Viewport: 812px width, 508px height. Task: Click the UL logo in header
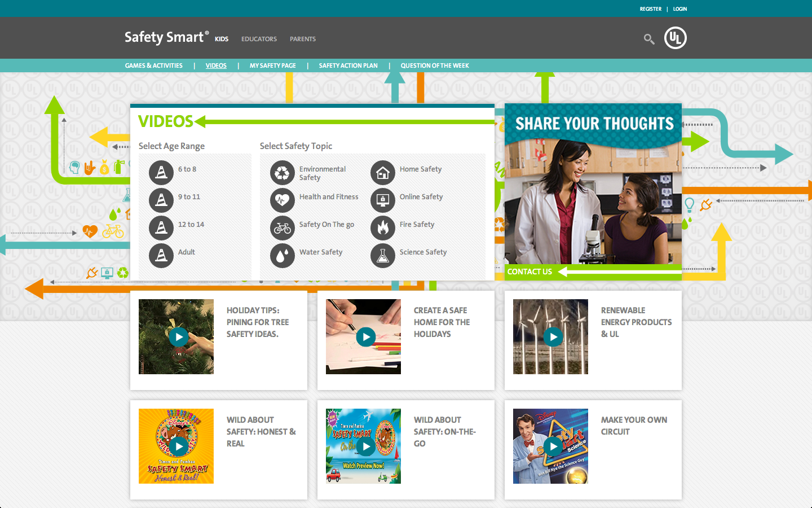point(675,38)
